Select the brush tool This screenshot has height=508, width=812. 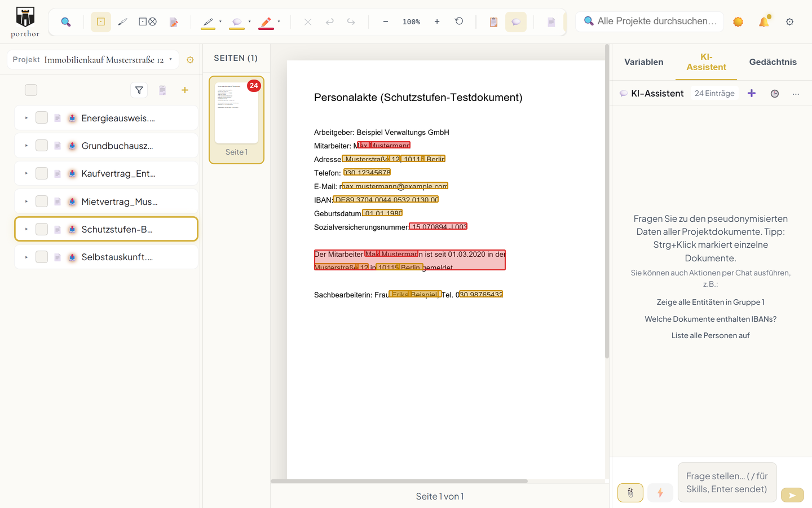tap(122, 22)
